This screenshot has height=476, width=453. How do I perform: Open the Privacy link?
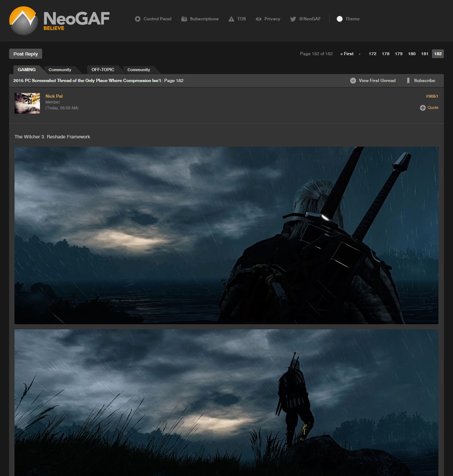click(x=272, y=19)
